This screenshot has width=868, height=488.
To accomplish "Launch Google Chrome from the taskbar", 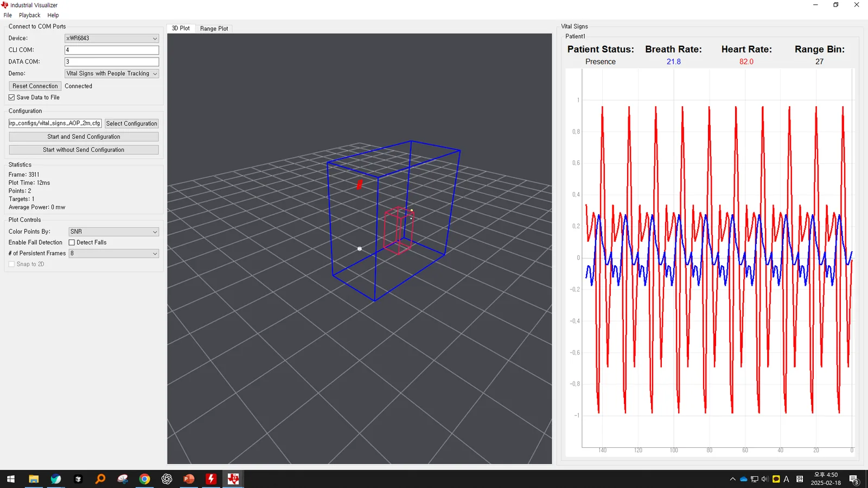I will tap(144, 479).
